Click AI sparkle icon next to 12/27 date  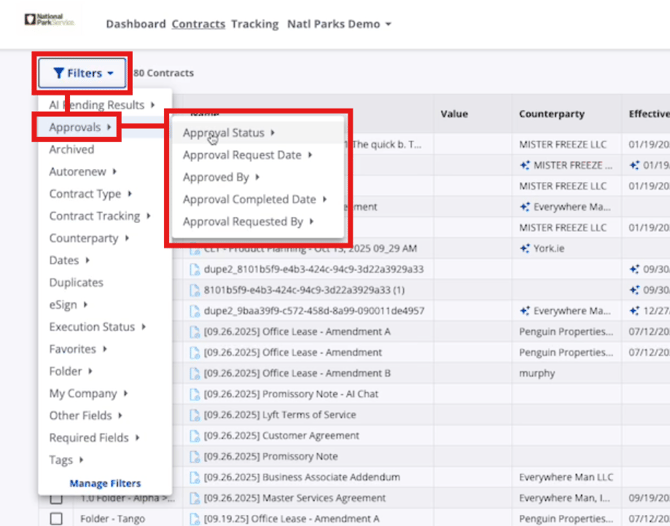coord(634,311)
